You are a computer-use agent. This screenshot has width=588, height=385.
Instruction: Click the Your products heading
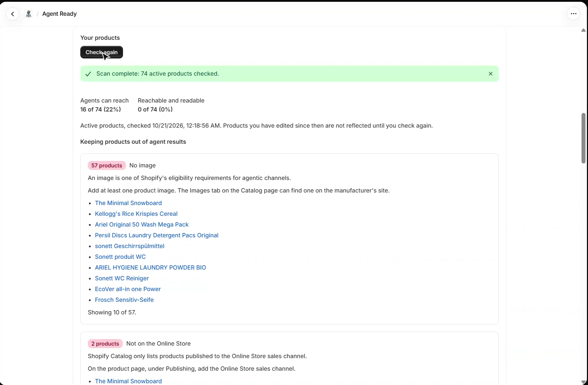tap(100, 38)
